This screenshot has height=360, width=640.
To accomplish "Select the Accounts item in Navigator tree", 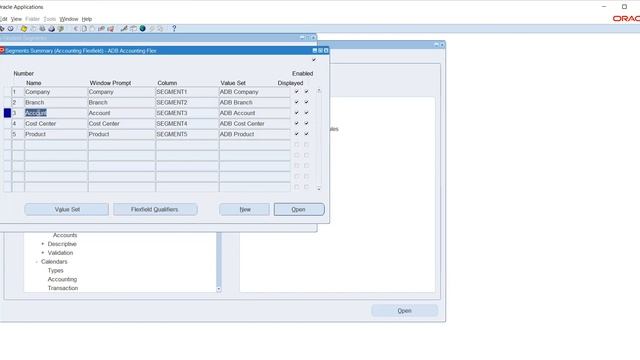I will 65,235.
